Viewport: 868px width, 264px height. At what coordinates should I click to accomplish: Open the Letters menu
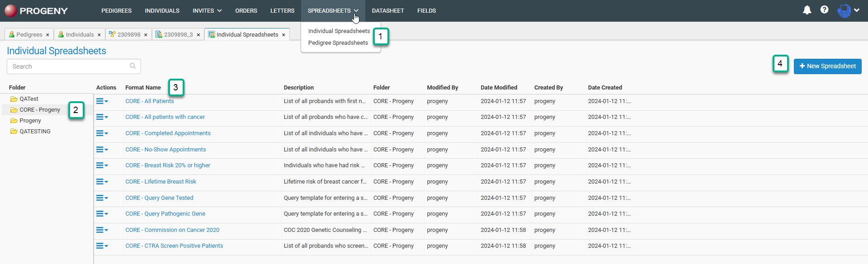282,10
